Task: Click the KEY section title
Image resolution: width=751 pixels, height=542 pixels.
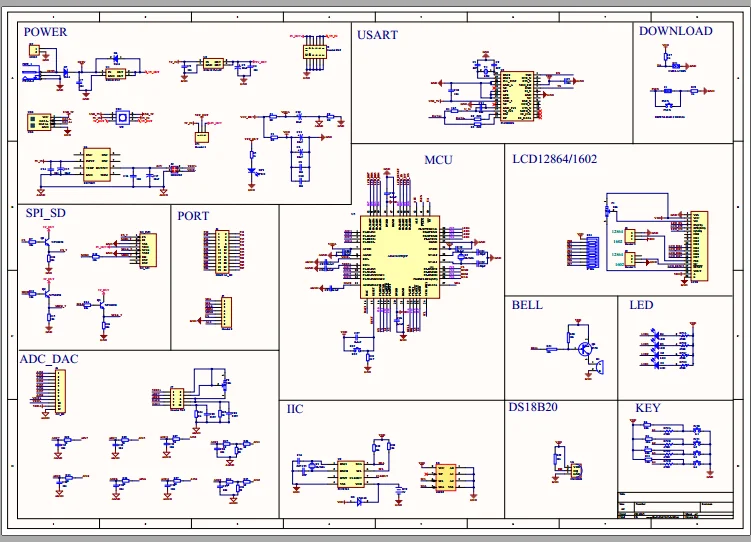Action: pyautogui.click(x=648, y=408)
